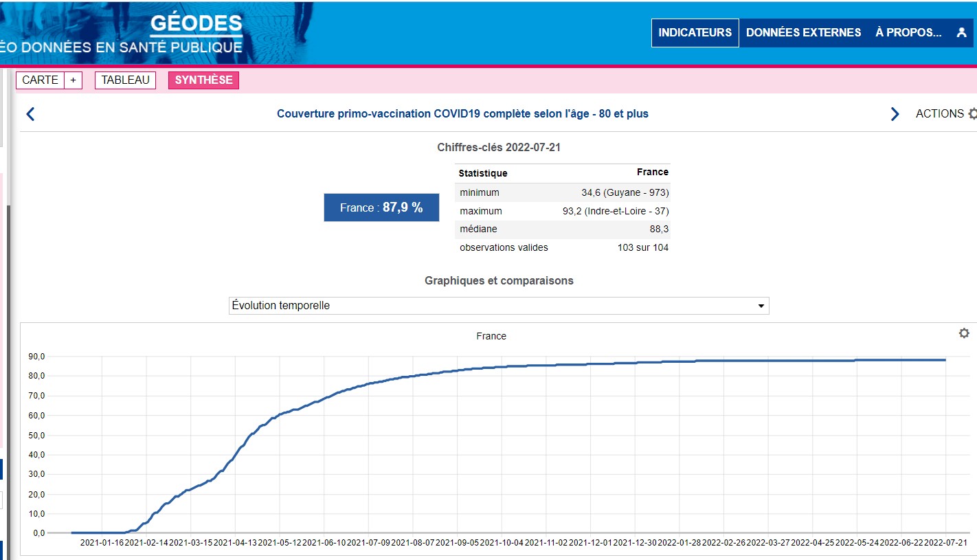This screenshot has height=560, width=977.
Task: Open the user account icon
Action: [961, 32]
